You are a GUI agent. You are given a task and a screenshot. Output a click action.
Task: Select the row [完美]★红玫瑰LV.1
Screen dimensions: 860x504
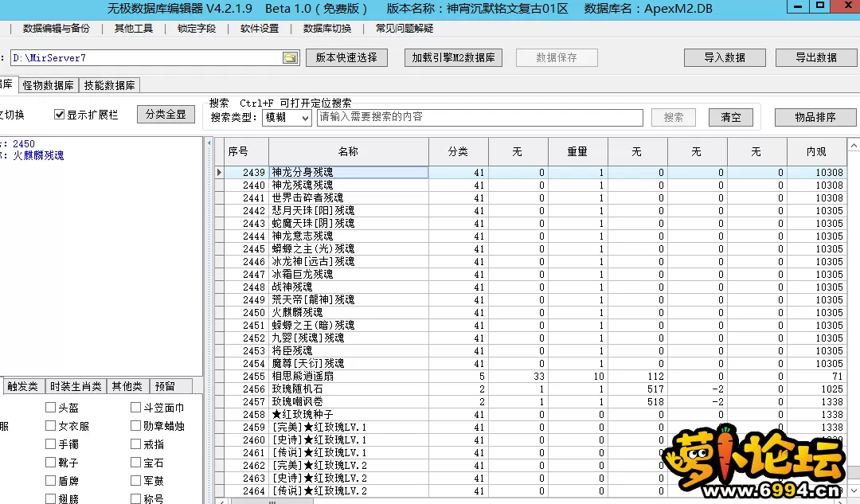(530, 428)
